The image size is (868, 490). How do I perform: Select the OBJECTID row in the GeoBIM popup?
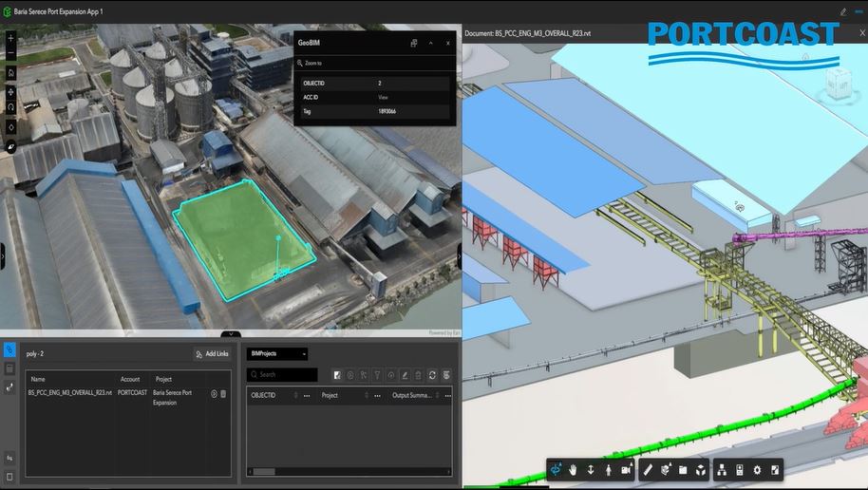(x=375, y=83)
